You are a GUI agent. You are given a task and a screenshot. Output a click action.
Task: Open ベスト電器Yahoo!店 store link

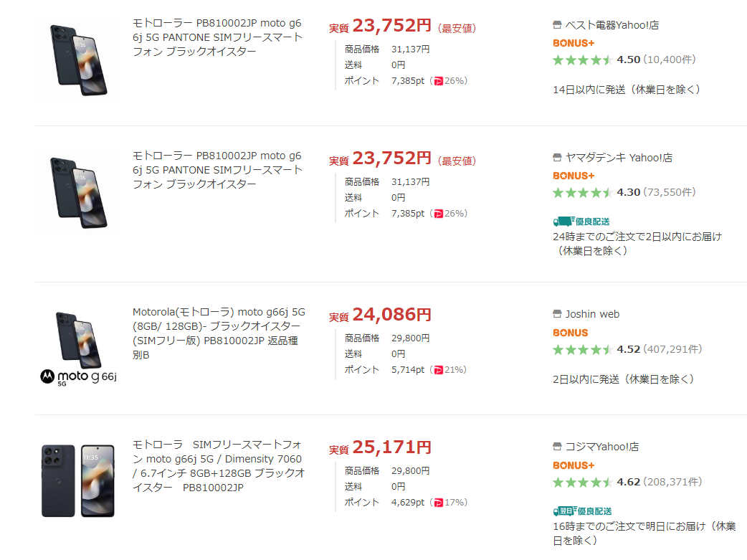612,25
